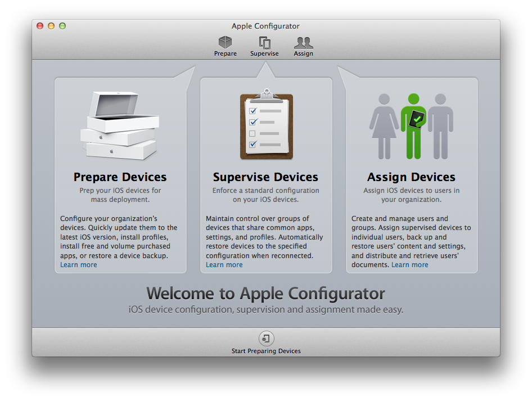Open the Assign users toolbar icon
Viewport: 532px width, 401px height.
tap(303, 42)
